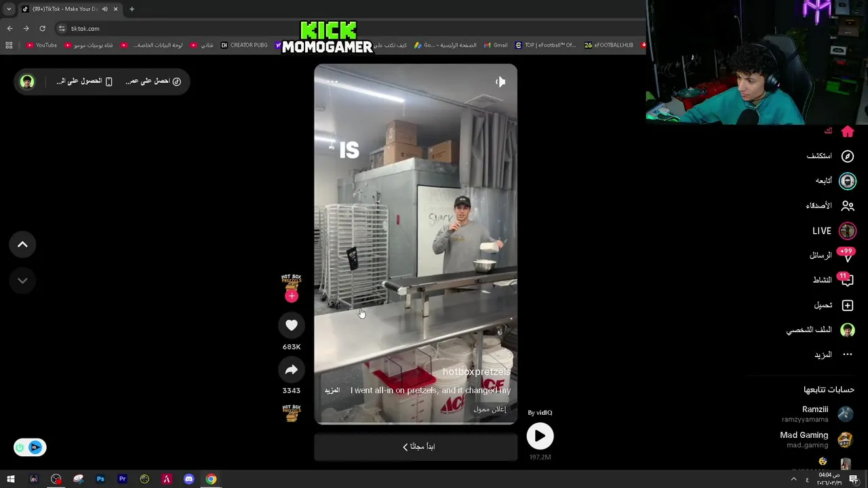Expand the Chrome tab search dropdown
The image size is (868, 488).
coord(9,9)
